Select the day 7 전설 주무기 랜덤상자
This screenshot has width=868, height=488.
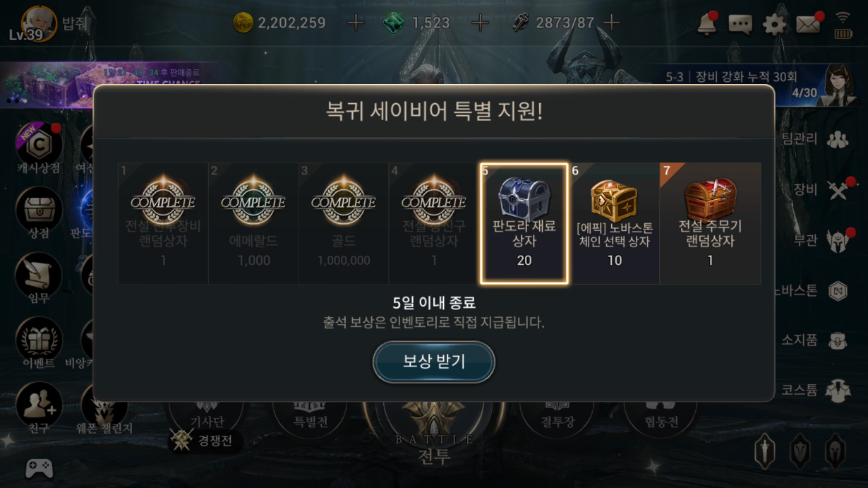(x=710, y=223)
